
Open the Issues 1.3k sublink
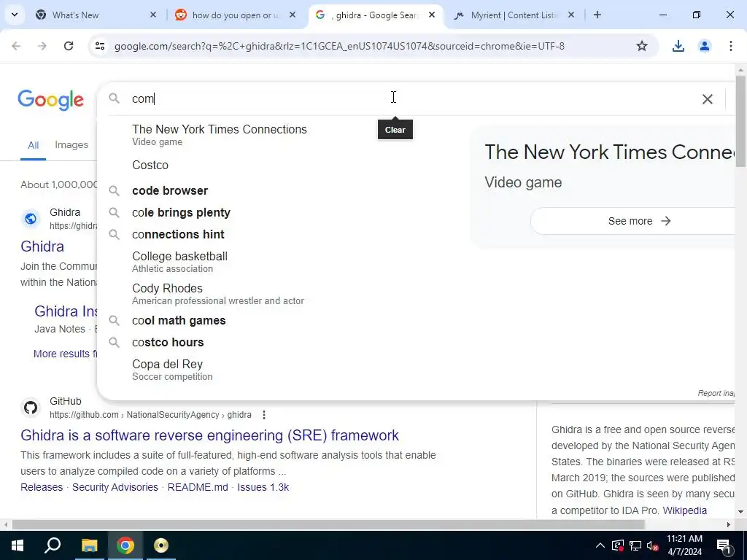tap(263, 487)
